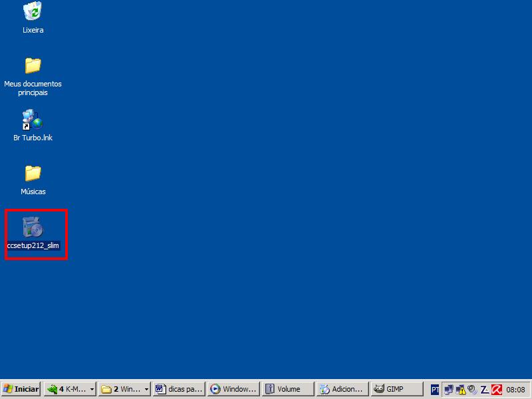Click the Músicas folder label

point(33,192)
